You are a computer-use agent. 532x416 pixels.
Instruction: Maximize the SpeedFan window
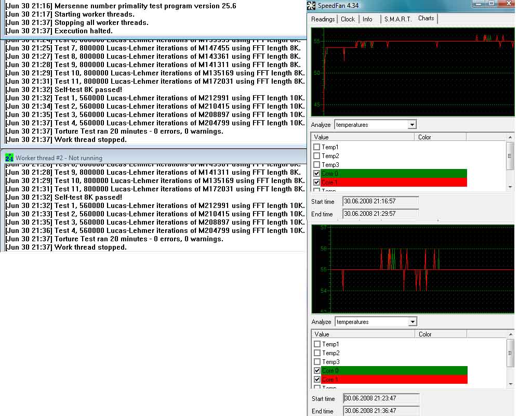click(x=491, y=4)
